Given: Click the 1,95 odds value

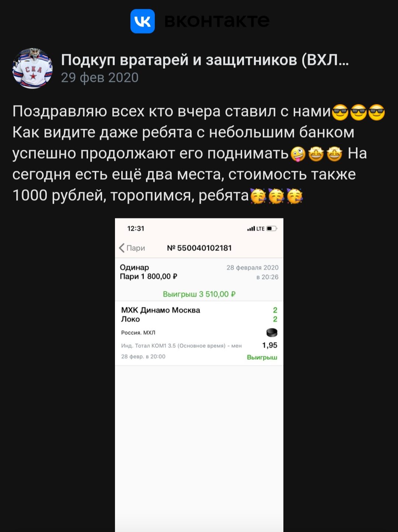Looking at the screenshot, I should pos(270,345).
